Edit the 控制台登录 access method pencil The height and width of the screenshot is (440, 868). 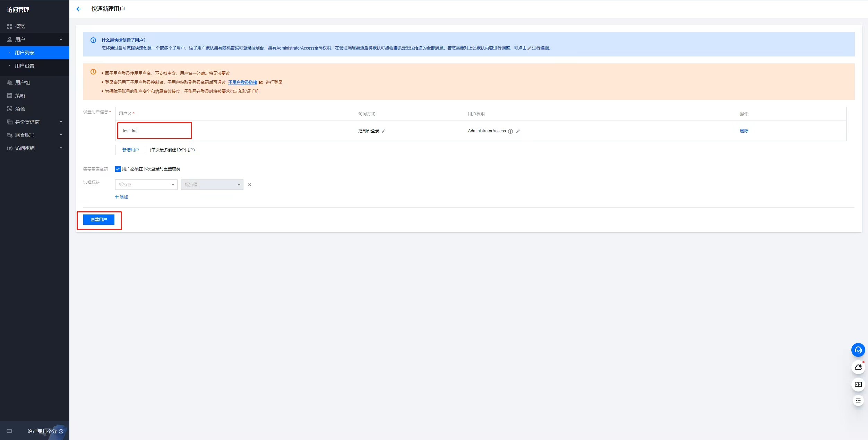tap(384, 131)
